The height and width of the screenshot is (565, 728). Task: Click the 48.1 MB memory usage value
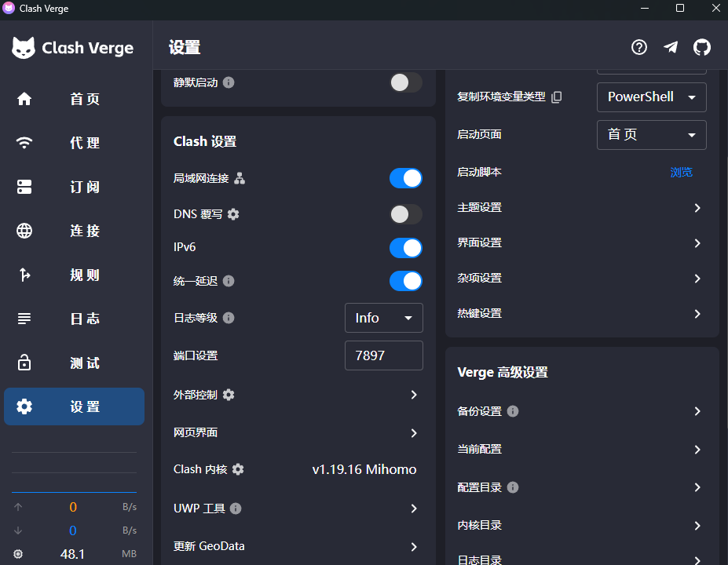[73, 554]
